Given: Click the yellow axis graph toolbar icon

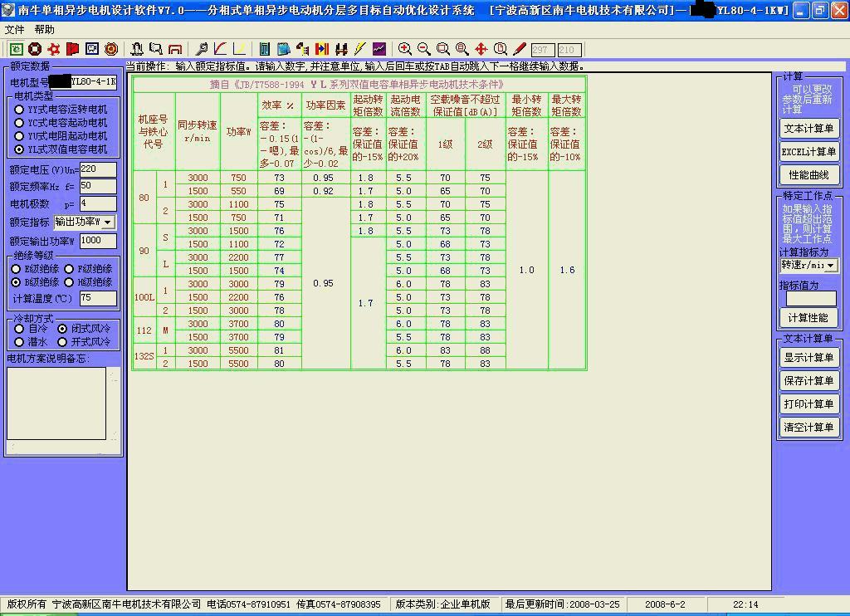Looking at the screenshot, I should 239,49.
